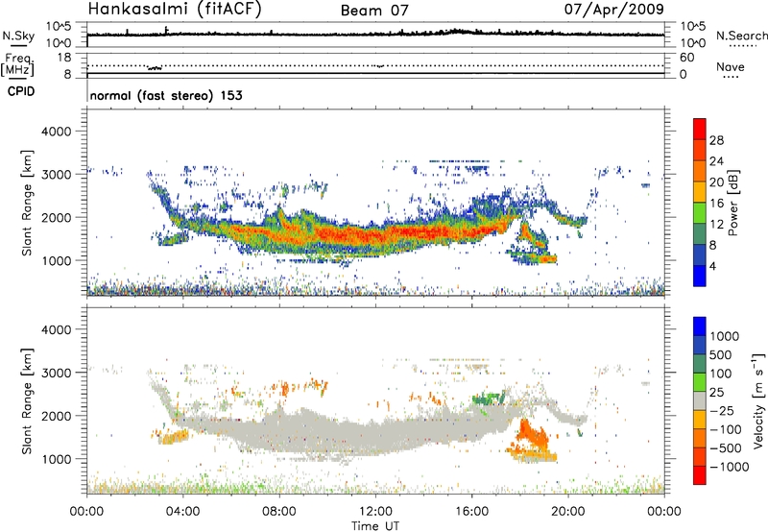Click the '500' value on Velocity colorbar
This screenshot has width=768, height=532.
721,355
